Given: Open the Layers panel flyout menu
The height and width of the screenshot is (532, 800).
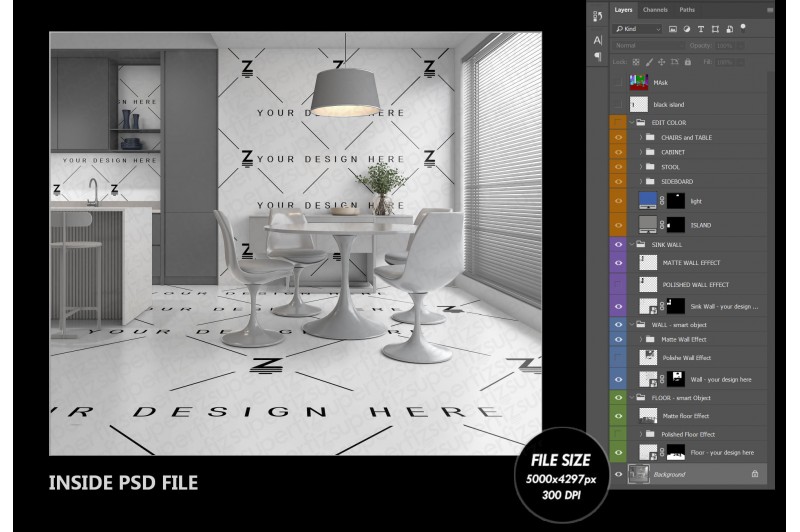Looking at the screenshot, I should click(x=769, y=10).
